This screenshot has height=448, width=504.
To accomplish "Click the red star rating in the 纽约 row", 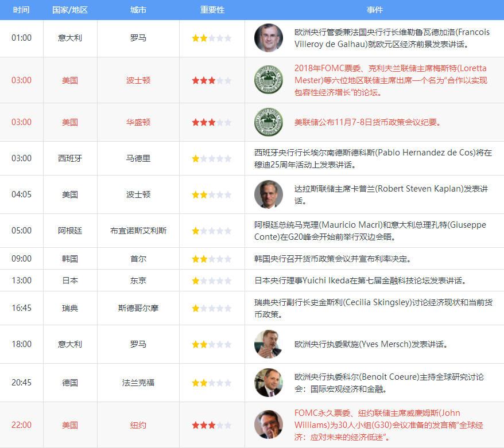I will pos(211,425).
